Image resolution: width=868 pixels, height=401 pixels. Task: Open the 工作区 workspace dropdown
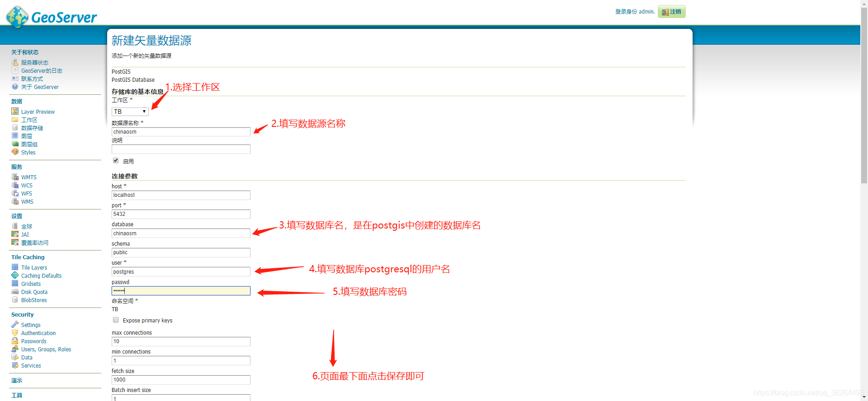(x=130, y=112)
